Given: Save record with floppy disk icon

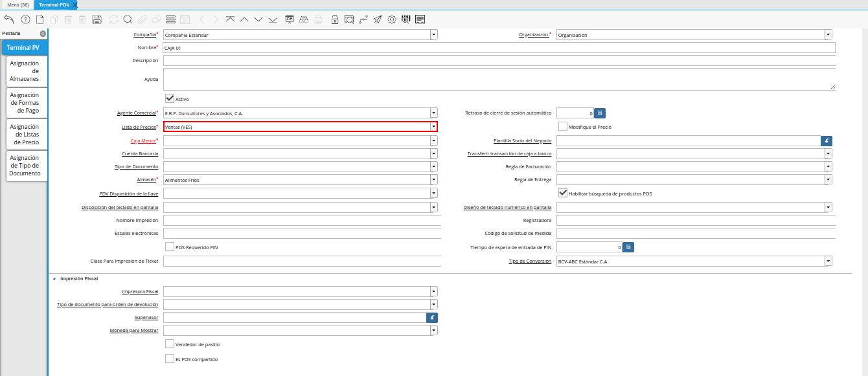Looking at the screenshot, I should coord(97,19).
